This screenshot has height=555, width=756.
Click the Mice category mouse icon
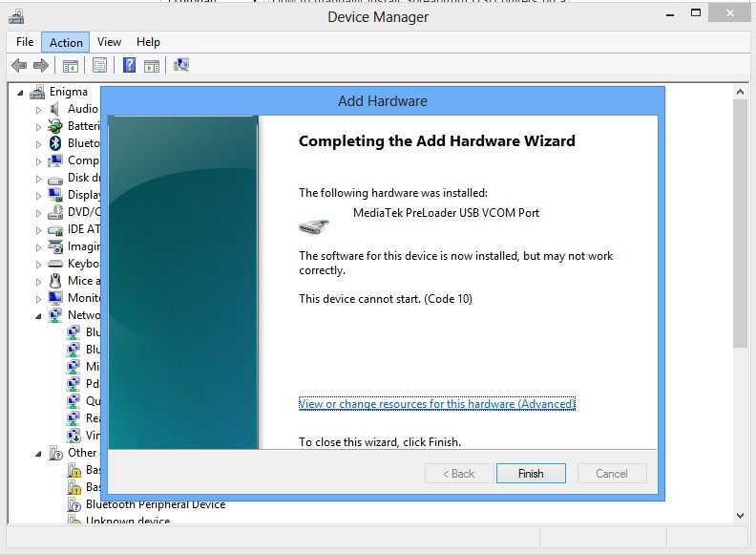[55, 281]
